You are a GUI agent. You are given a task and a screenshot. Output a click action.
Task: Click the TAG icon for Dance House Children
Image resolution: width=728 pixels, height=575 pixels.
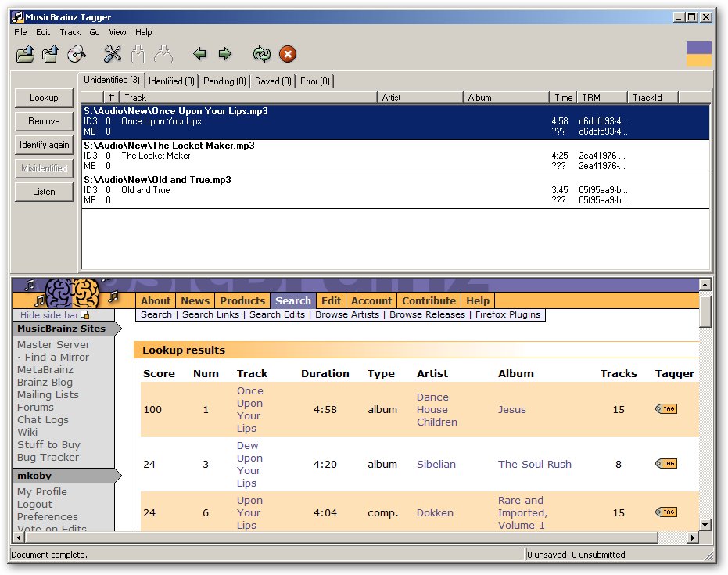(666, 409)
